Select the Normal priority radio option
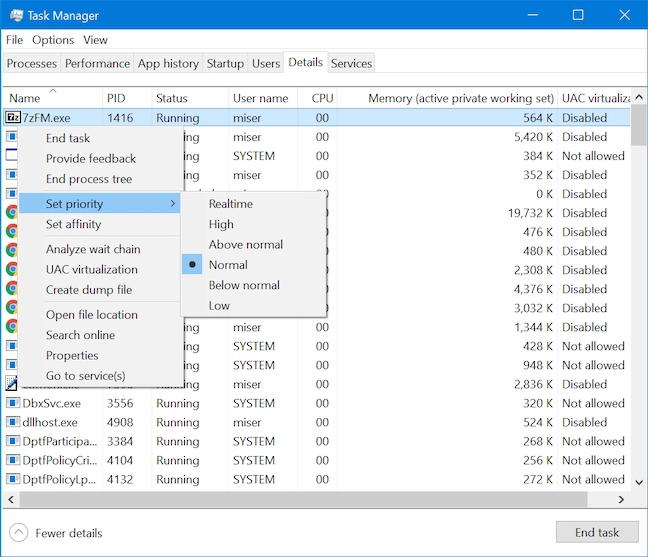 pyautogui.click(x=192, y=264)
